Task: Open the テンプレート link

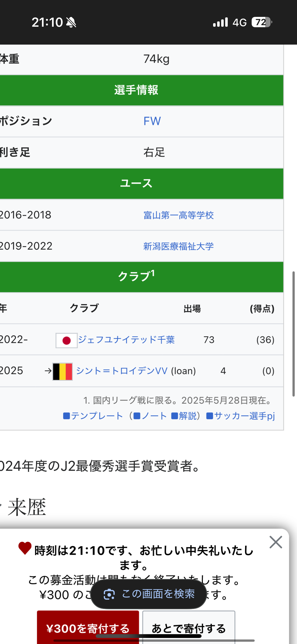Action: click(96, 416)
